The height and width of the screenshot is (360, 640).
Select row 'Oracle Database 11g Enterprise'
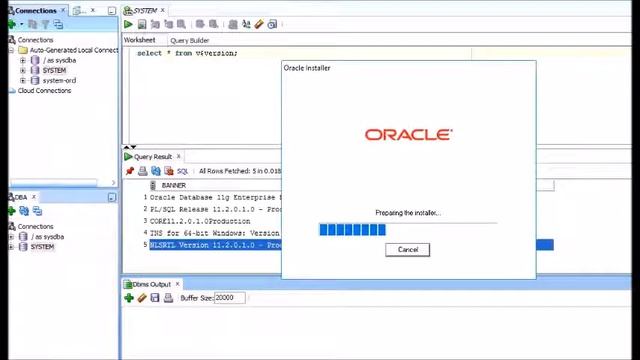pyautogui.click(x=216, y=198)
